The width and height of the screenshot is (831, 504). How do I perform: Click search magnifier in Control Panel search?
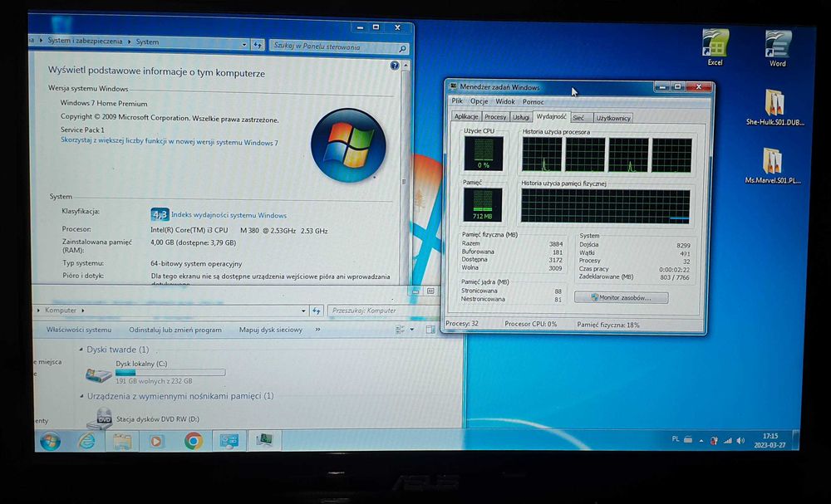[402, 49]
